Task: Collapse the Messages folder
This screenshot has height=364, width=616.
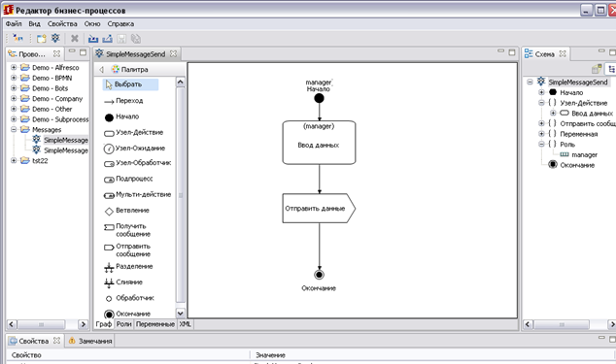Action: 14,129
